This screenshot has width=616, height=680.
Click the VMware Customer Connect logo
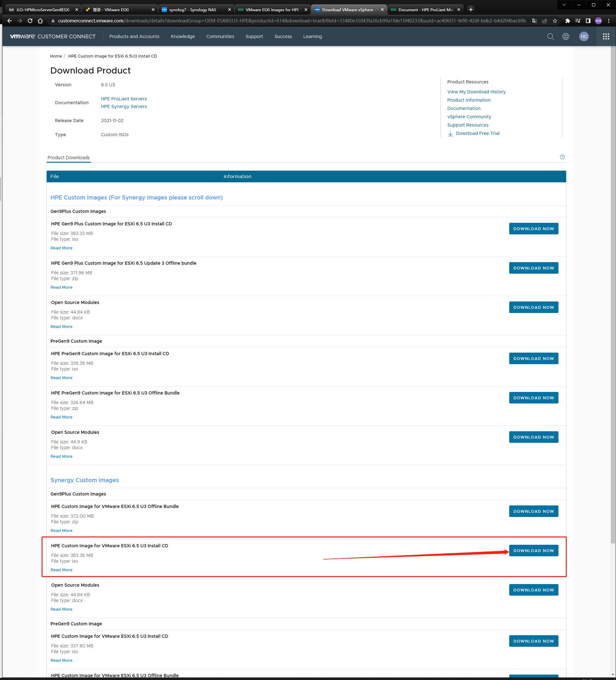pyautogui.click(x=53, y=36)
